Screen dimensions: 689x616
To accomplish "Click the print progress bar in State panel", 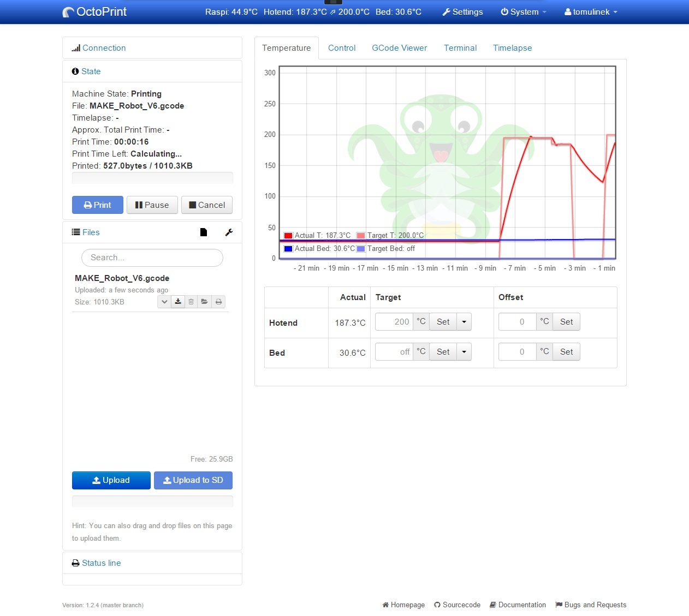I will 152,178.
